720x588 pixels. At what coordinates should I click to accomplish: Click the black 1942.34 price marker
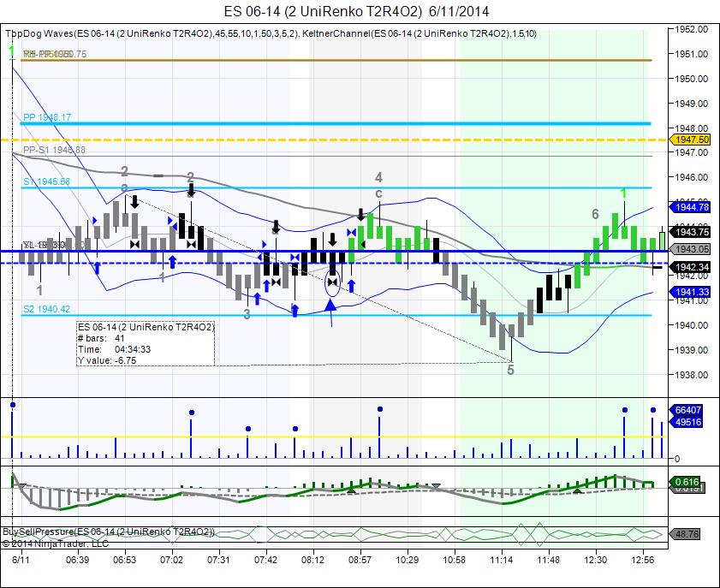pos(692,267)
